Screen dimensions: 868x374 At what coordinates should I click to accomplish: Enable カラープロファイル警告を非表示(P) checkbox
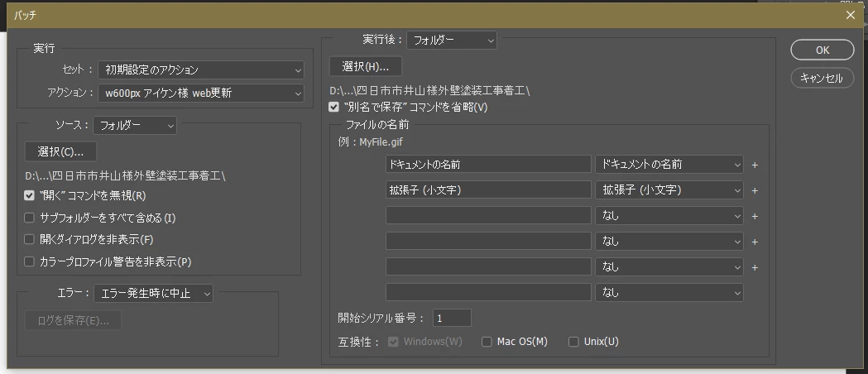pyautogui.click(x=29, y=261)
